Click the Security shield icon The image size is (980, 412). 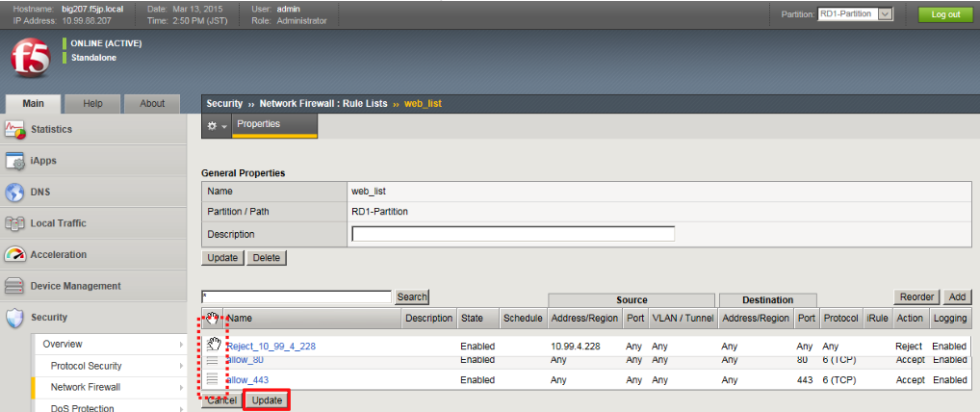[x=14, y=318]
